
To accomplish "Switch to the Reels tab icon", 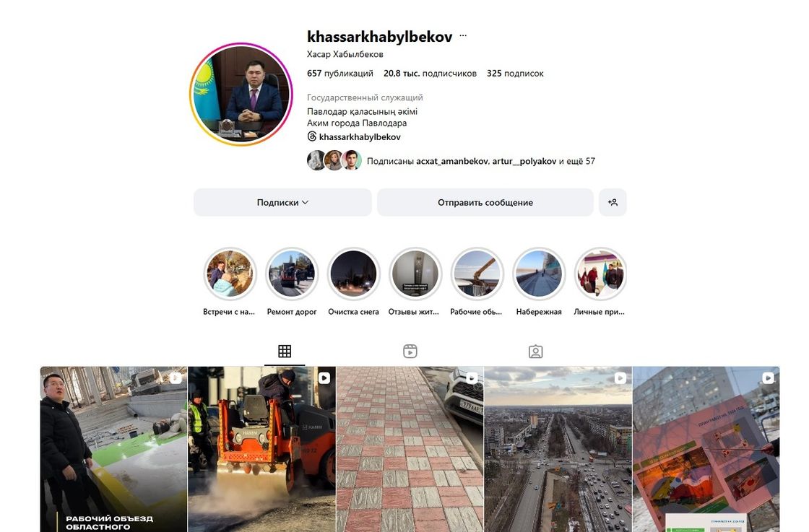I will point(410,352).
